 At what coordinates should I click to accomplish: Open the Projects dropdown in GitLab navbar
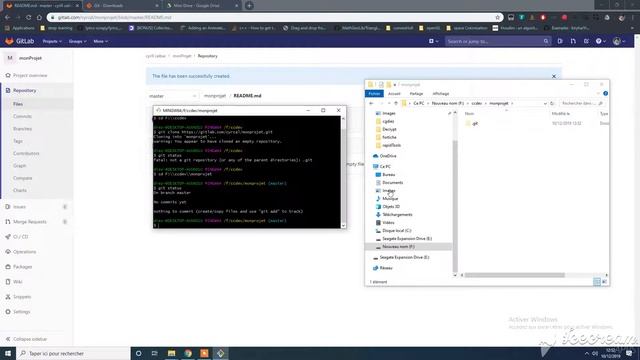click(x=52, y=41)
